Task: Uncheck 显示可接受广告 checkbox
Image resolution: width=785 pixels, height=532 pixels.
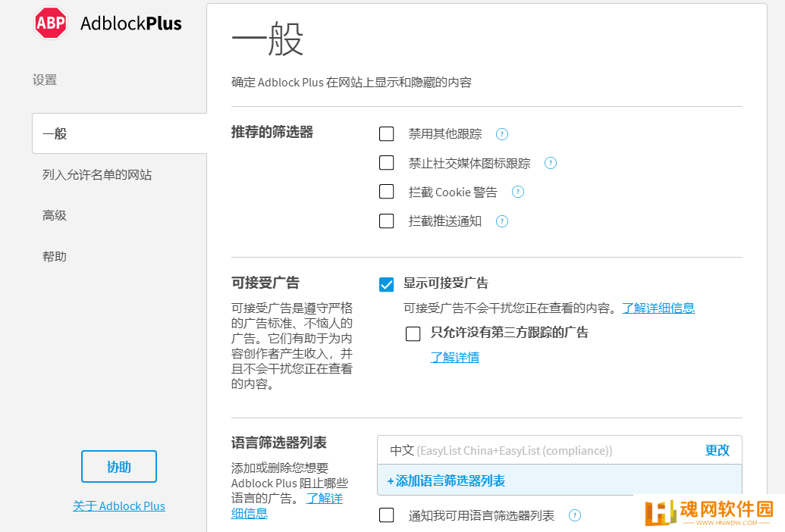Action: pyautogui.click(x=387, y=284)
